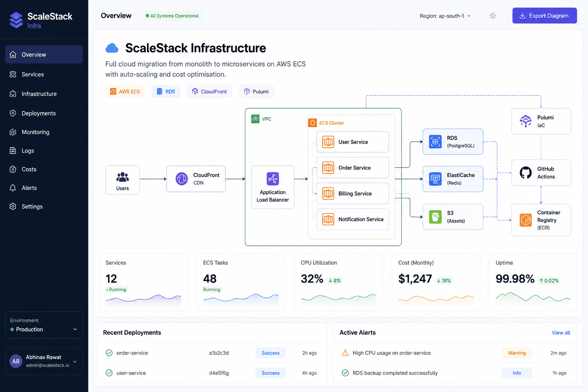This screenshot has height=392, width=588.
Task: Click View all in Active Alerts
Action: (x=561, y=333)
